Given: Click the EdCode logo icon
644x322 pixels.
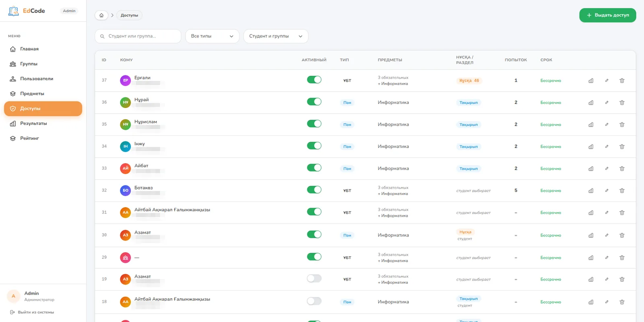Looking at the screenshot, I should coord(14,11).
